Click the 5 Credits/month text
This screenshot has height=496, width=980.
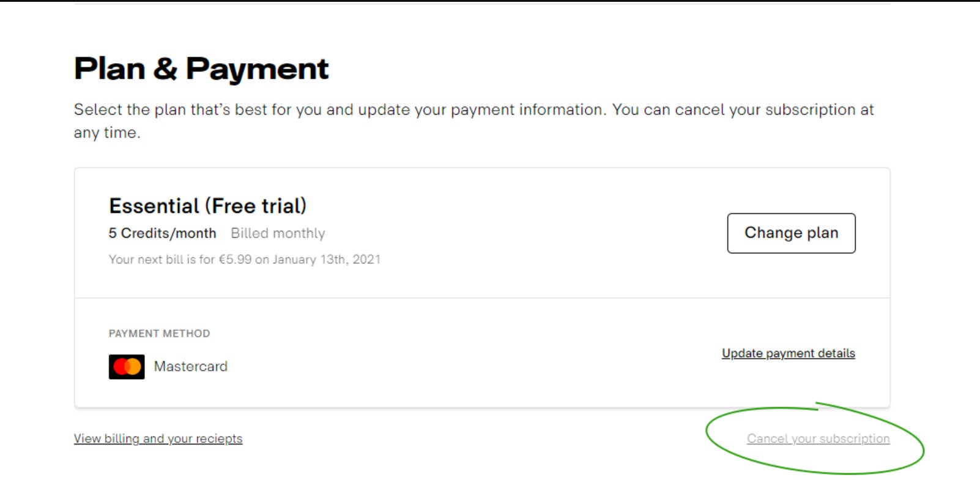[162, 233]
